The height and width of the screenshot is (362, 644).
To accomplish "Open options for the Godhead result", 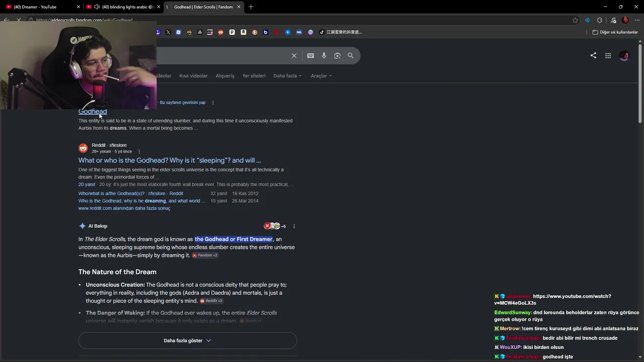I will (x=213, y=103).
